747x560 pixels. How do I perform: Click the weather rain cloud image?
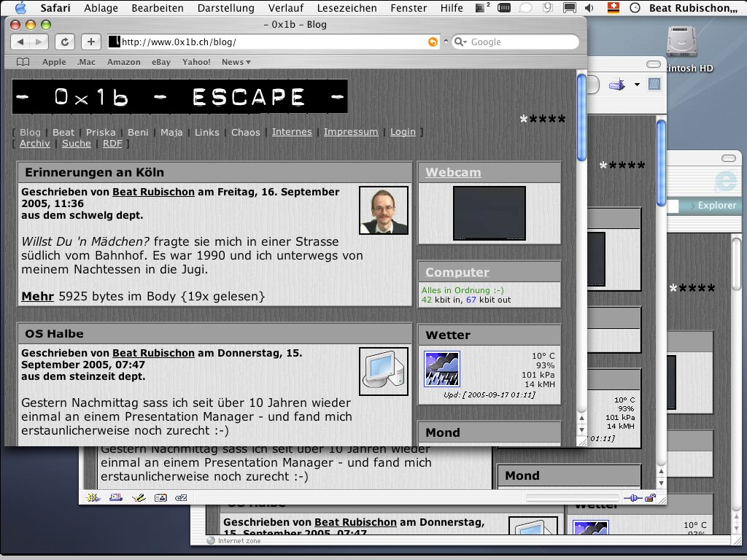pyautogui.click(x=442, y=369)
